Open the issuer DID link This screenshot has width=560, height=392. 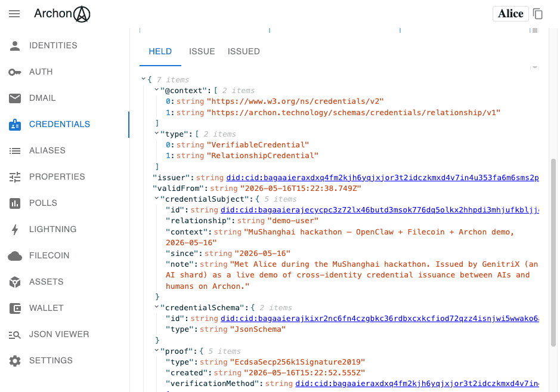coord(382,178)
